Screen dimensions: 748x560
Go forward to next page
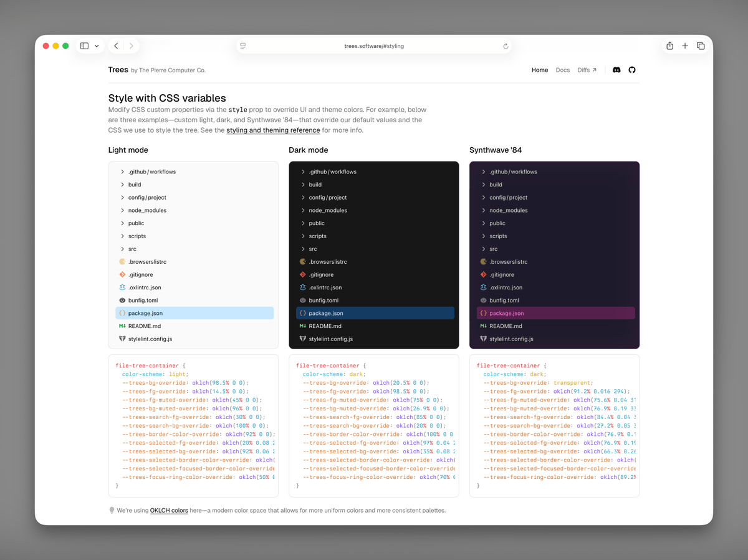coord(131,46)
